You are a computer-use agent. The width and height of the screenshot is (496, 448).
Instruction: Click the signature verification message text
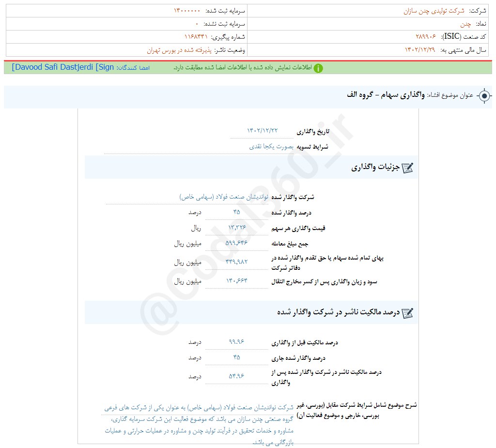pos(243,68)
